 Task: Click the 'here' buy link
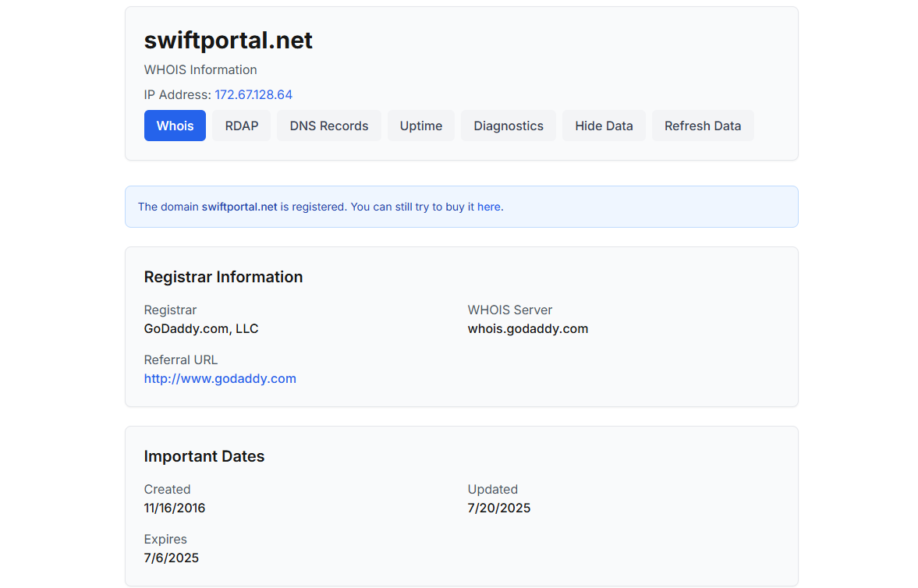489,207
